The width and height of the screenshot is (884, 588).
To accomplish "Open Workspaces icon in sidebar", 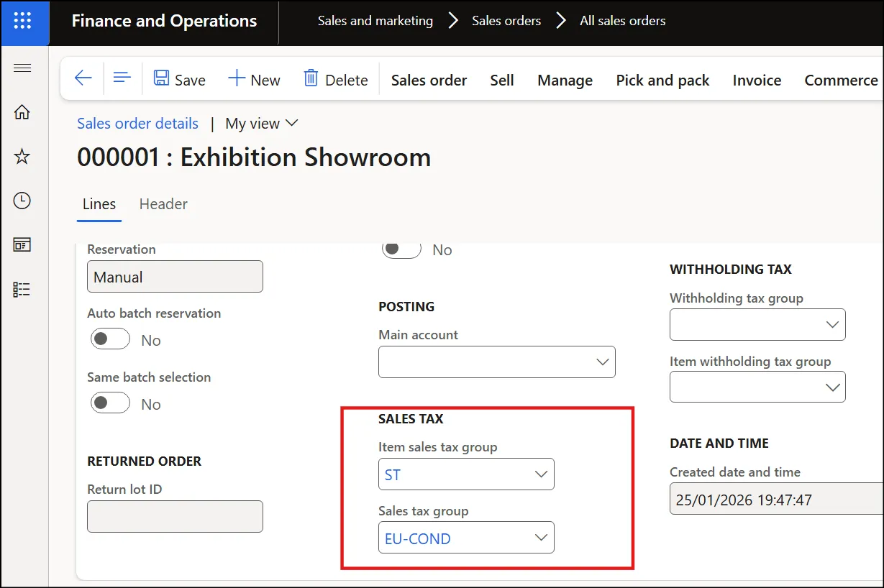I will [x=23, y=245].
